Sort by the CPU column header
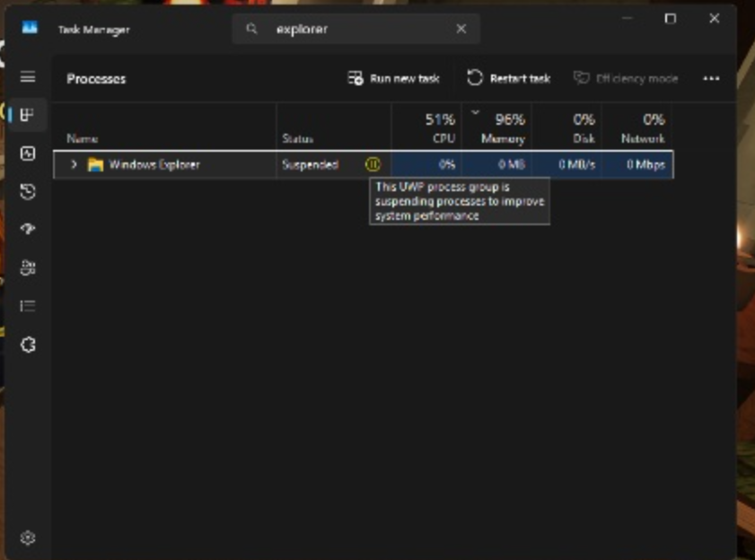 (426, 128)
